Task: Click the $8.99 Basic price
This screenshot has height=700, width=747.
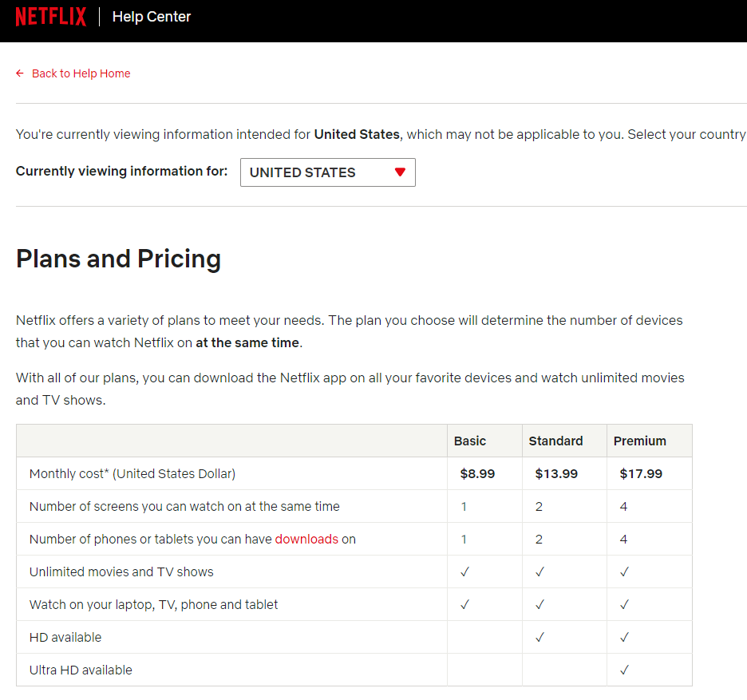Action: tap(477, 473)
